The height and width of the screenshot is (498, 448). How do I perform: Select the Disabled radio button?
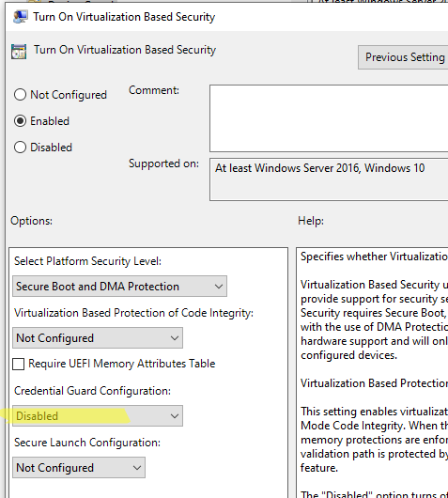click(20, 148)
